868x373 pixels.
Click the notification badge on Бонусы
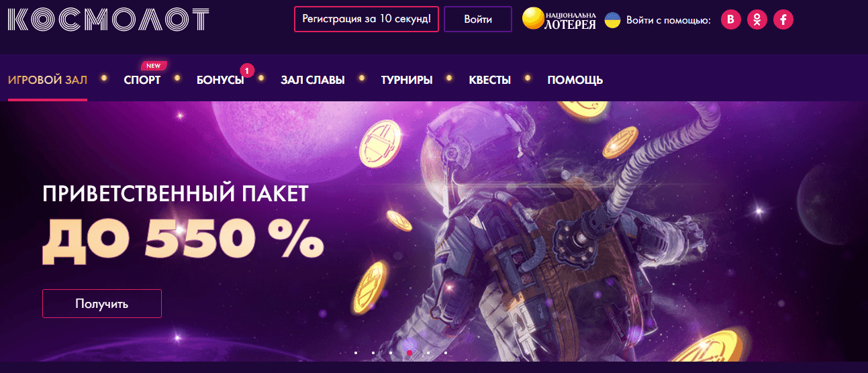(x=247, y=70)
